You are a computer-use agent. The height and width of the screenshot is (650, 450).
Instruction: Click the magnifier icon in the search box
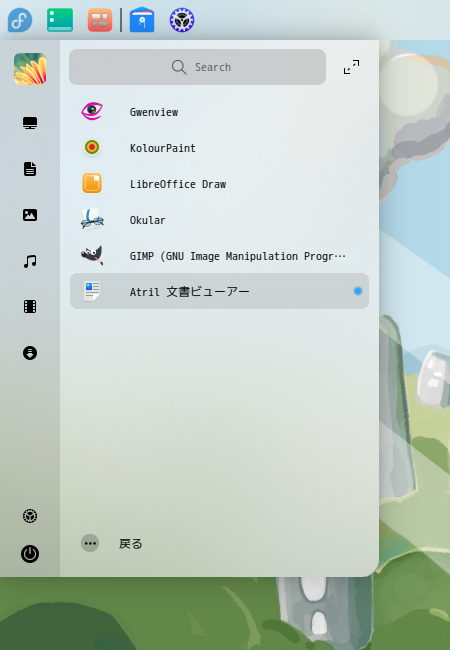point(179,67)
